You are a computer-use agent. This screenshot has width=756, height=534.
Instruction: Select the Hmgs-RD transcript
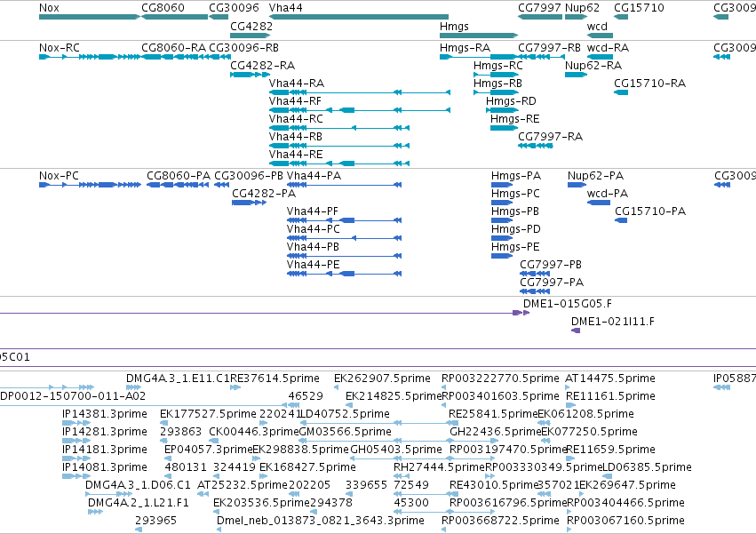click(x=502, y=110)
